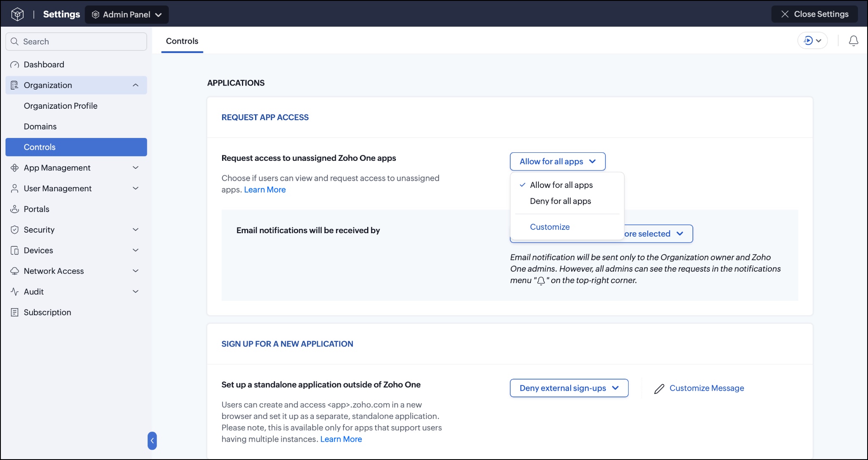Image resolution: width=868 pixels, height=460 pixels.
Task: Click the Organization building icon
Action: [14, 85]
